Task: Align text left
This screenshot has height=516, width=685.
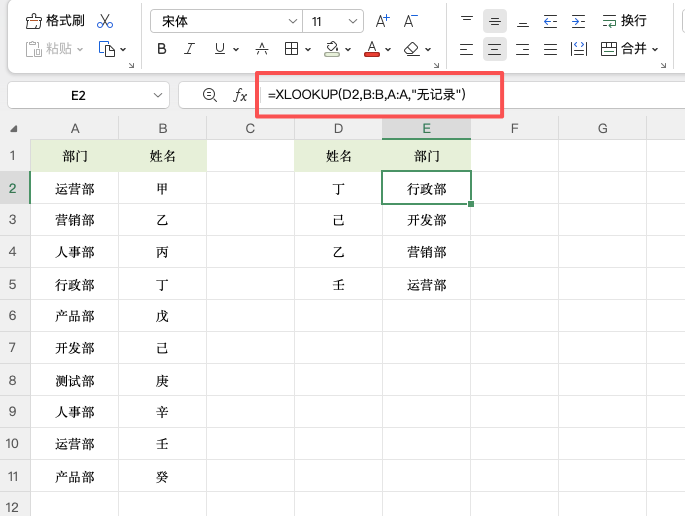Action: coord(467,49)
